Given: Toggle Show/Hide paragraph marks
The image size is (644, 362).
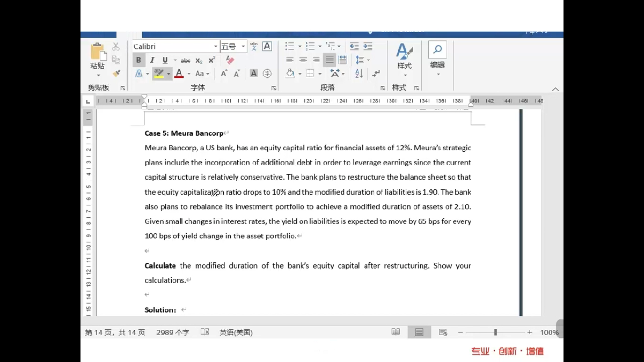Looking at the screenshot, I should point(376,73).
